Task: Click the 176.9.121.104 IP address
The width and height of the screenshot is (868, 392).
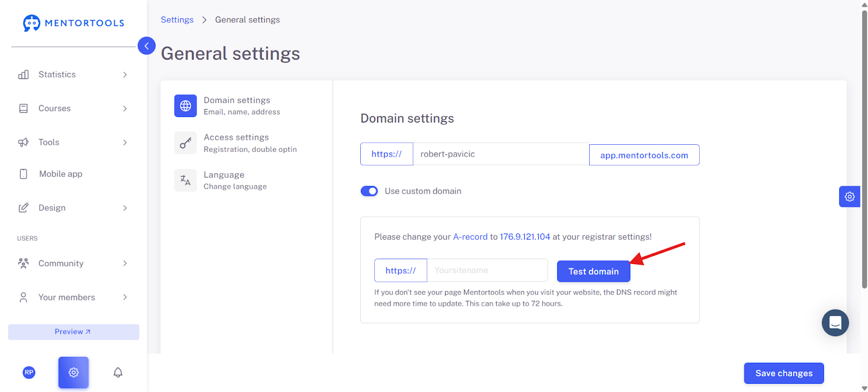Action: [525, 237]
